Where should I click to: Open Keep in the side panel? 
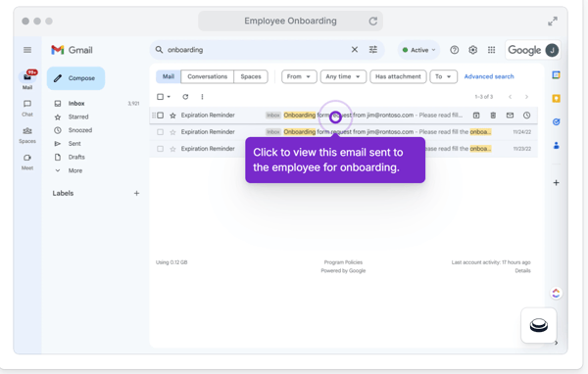point(556,99)
